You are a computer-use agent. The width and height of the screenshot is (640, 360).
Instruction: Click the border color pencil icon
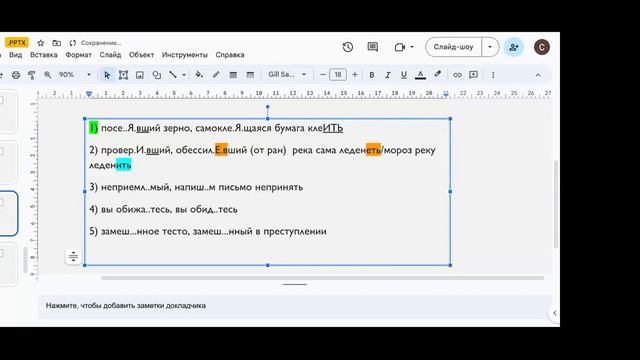coord(216,75)
